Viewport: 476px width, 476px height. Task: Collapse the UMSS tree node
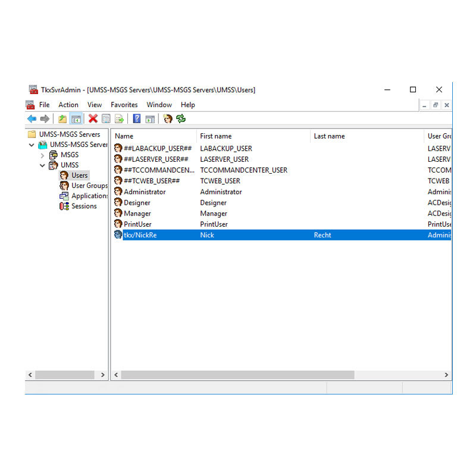[x=42, y=165]
